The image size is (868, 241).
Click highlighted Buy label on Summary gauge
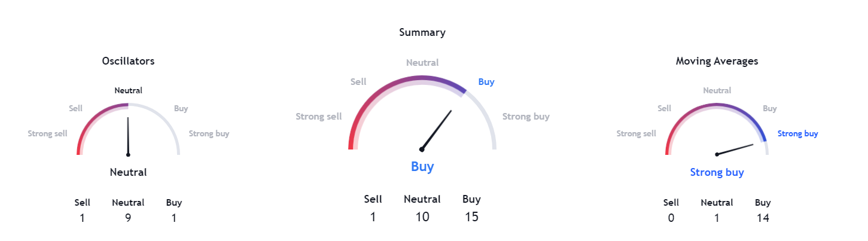tap(486, 82)
